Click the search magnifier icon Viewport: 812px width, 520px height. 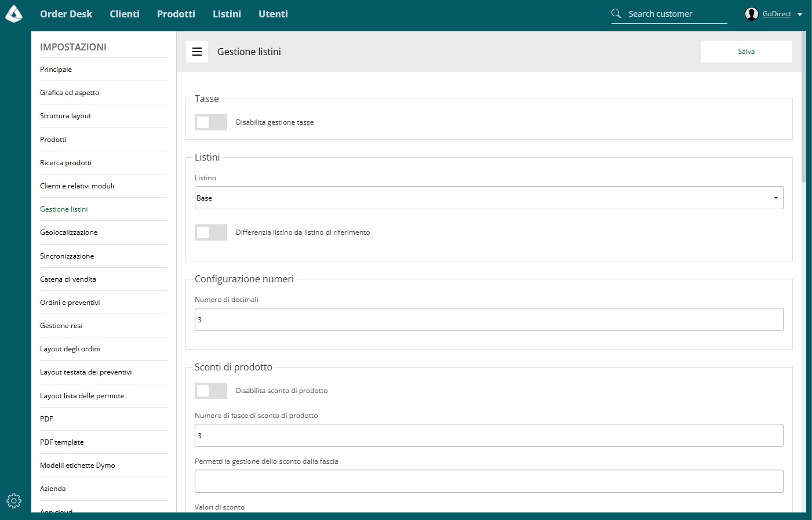616,13
